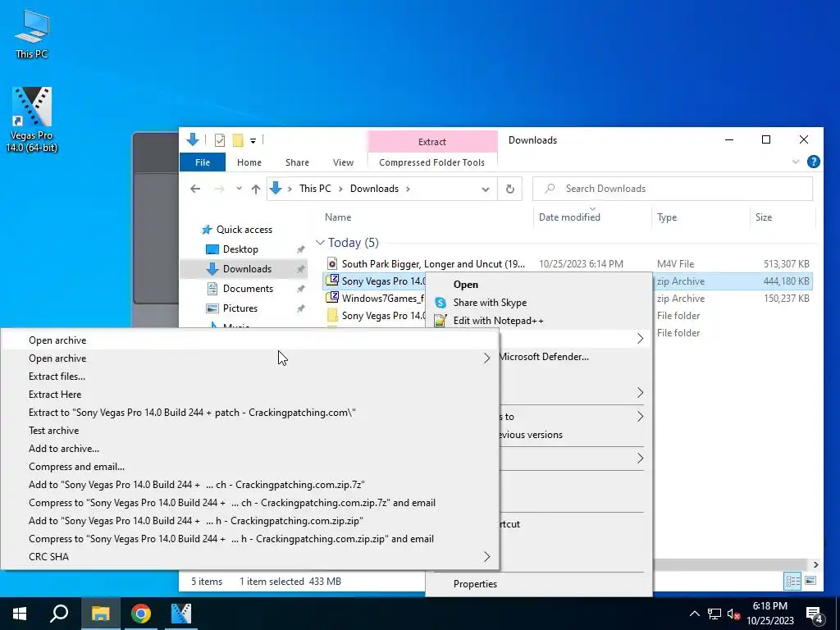Sort by Size column header

(x=764, y=217)
